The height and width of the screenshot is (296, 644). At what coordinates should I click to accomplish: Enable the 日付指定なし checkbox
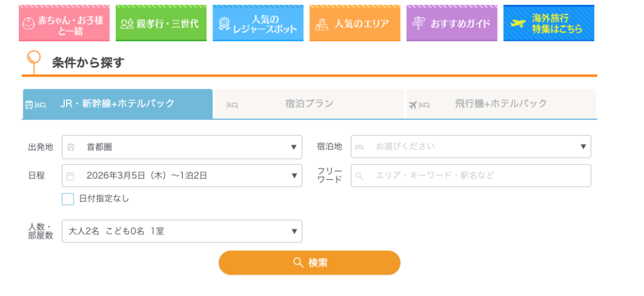[x=68, y=199]
